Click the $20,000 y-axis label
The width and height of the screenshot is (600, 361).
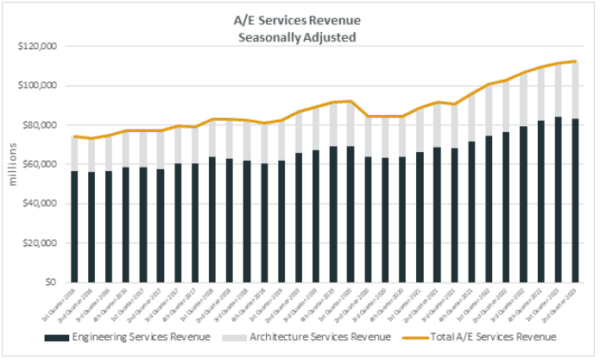coord(39,243)
